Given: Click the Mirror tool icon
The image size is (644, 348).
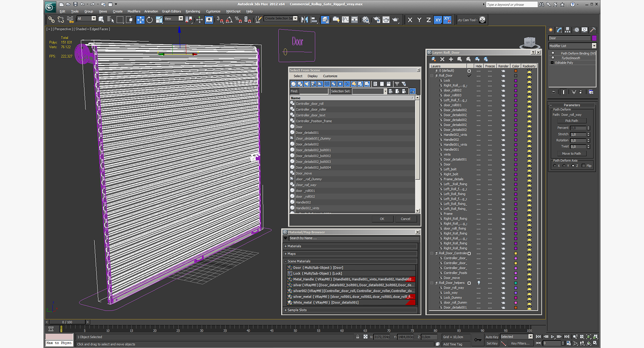Looking at the screenshot, I should (x=304, y=20).
